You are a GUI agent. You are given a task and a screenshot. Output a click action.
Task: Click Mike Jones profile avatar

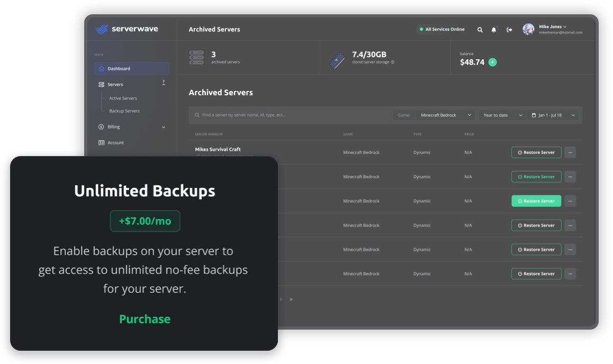[x=528, y=29]
